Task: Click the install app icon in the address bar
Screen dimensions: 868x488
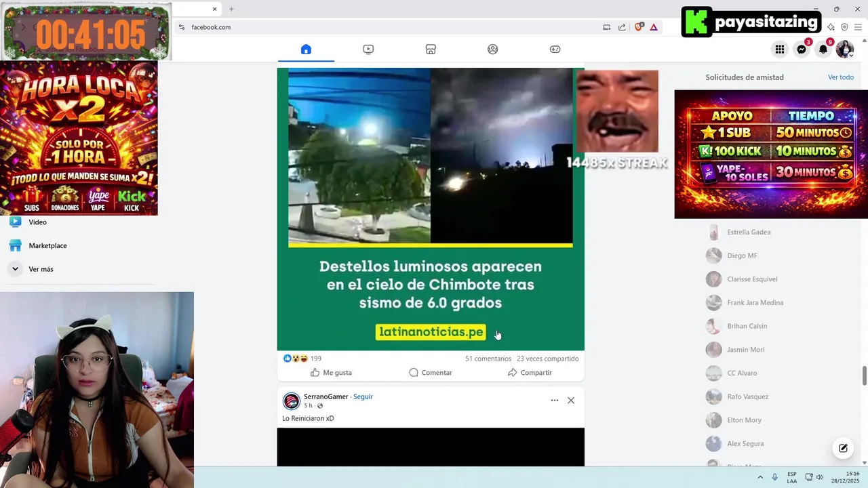Action: [607, 27]
